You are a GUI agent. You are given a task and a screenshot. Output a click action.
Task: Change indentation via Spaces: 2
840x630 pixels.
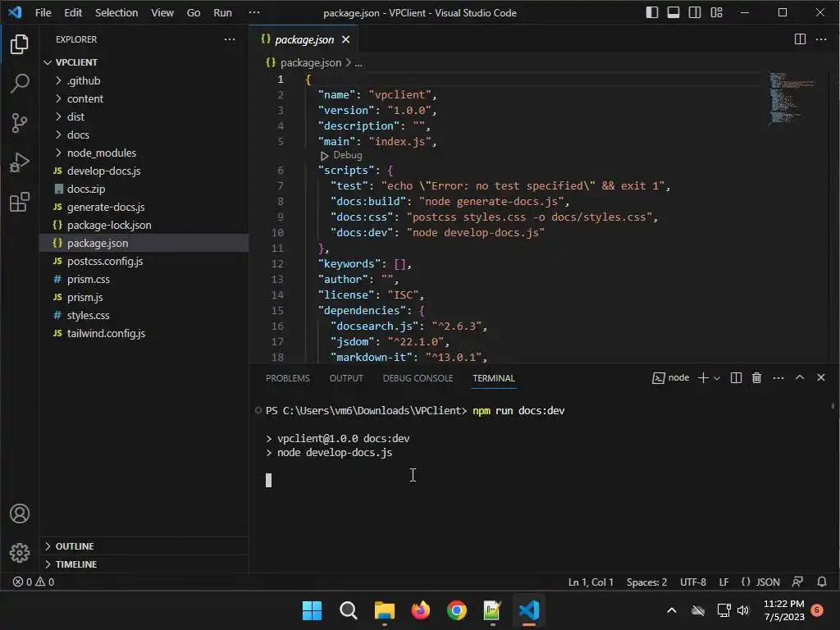coord(646,582)
